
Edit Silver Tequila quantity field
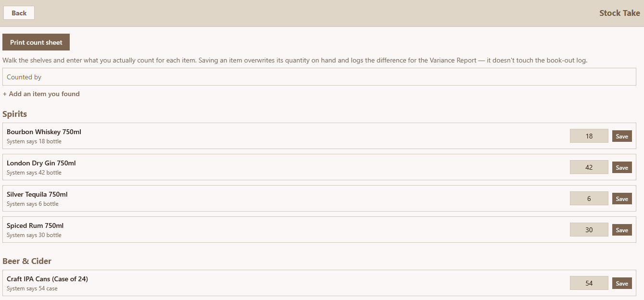(589, 199)
